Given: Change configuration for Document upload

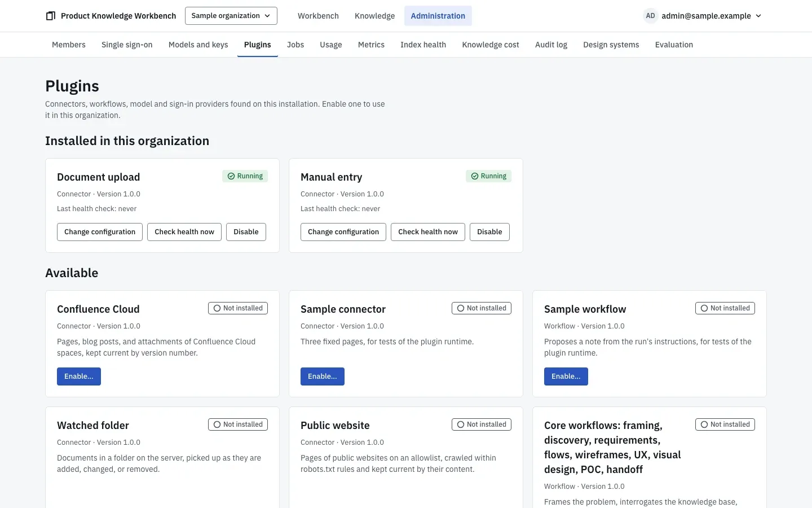Looking at the screenshot, I should [100, 232].
